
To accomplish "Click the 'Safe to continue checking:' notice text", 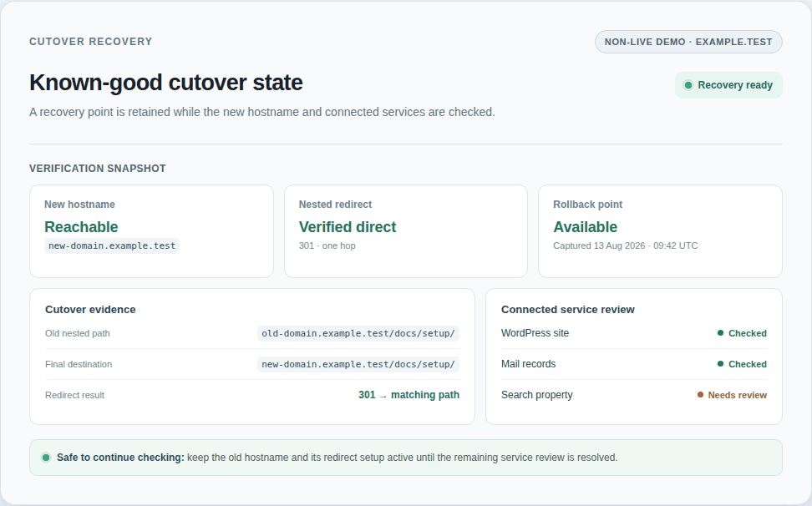I will tap(120, 458).
